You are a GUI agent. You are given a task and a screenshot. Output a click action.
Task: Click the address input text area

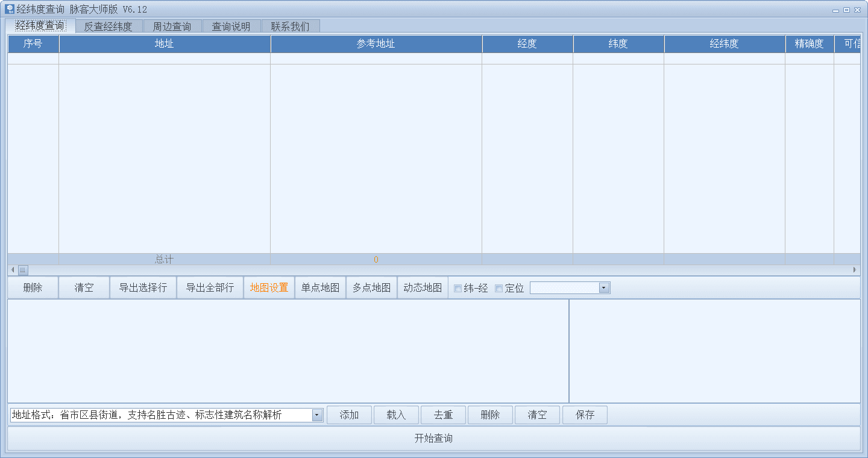point(288,351)
